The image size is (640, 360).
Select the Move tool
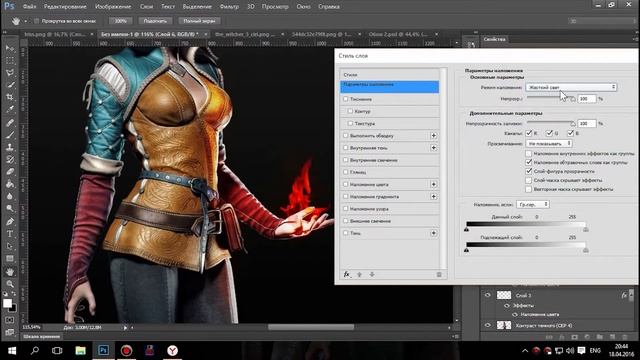10,48
